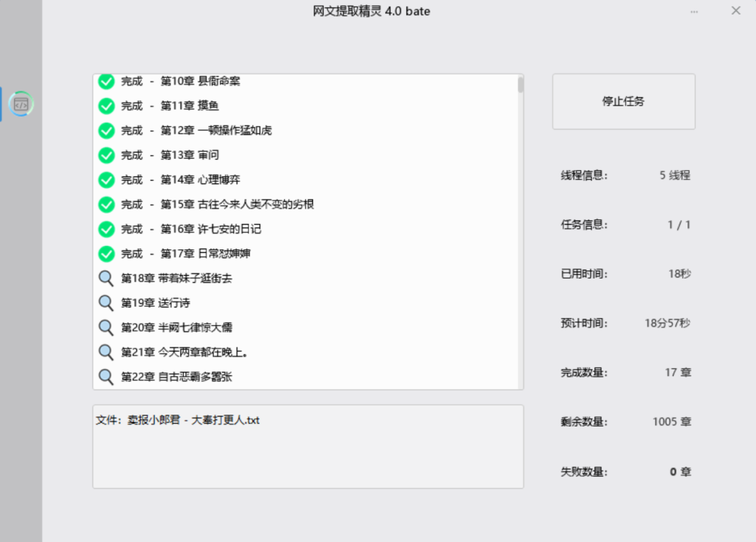Viewport: 756px width, 542px height.
Task: Click the checkmark icon beside 第17章 日常怼婶婶
Action: tap(106, 253)
